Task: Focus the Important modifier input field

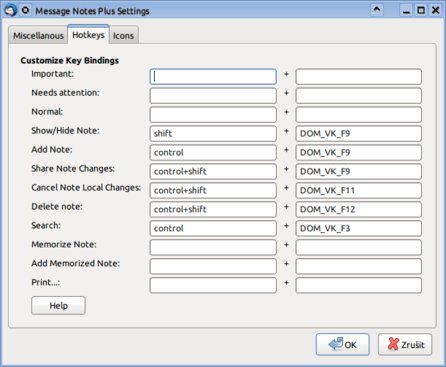Action: click(213, 77)
